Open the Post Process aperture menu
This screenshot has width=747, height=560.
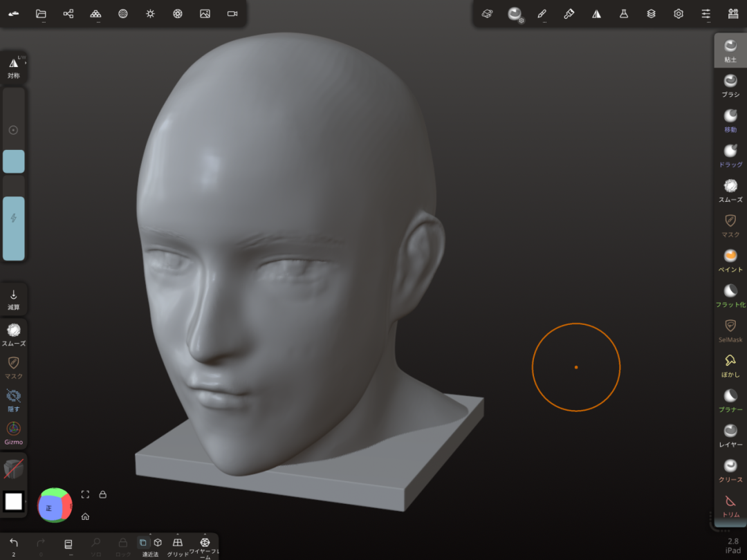(x=178, y=14)
